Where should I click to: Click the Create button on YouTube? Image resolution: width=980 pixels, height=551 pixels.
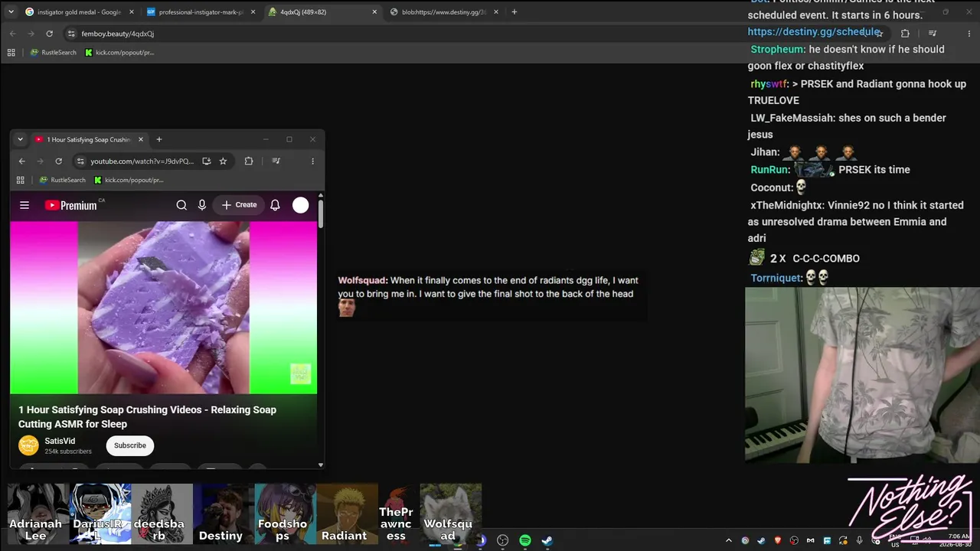click(240, 205)
